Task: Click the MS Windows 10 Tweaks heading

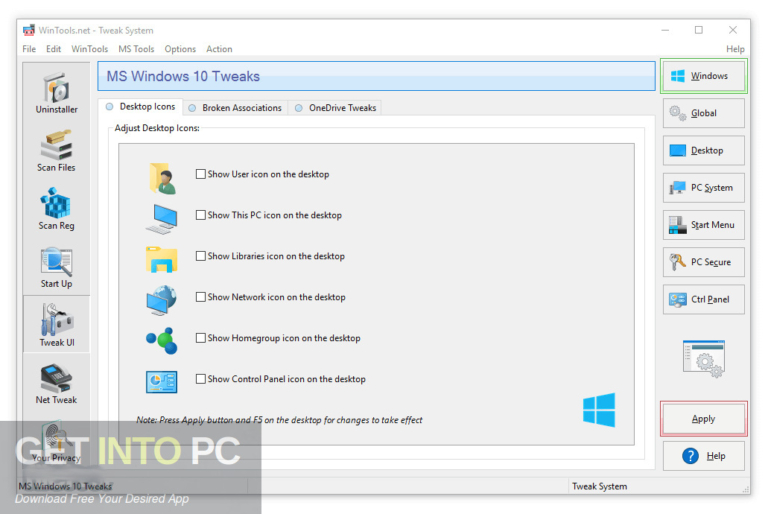Action: pos(183,76)
